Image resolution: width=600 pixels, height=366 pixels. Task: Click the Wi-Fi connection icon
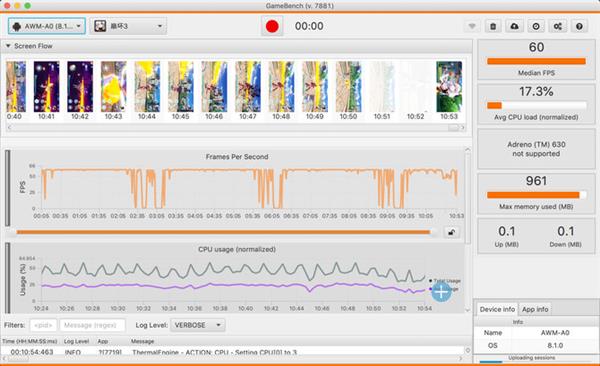pyautogui.click(x=472, y=26)
